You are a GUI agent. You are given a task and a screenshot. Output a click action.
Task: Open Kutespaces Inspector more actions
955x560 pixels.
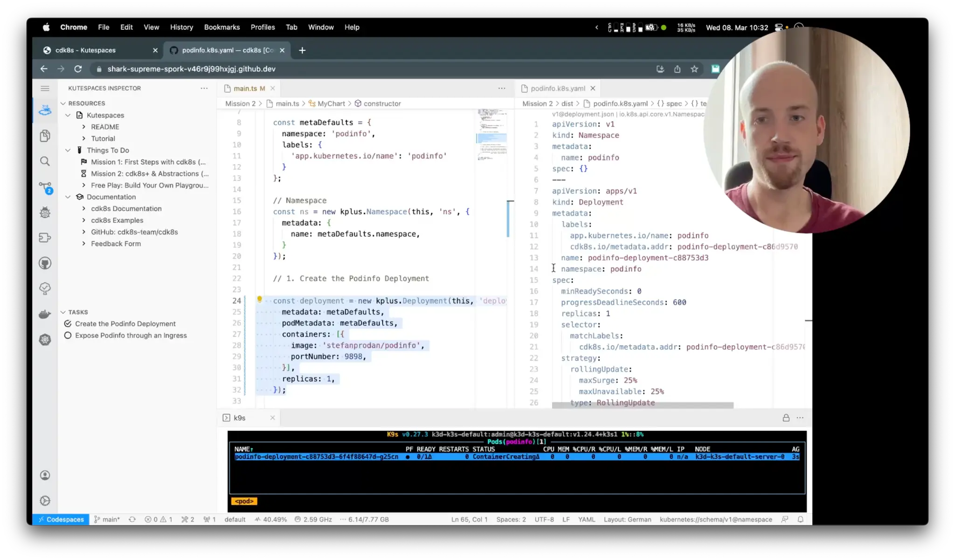pos(204,88)
